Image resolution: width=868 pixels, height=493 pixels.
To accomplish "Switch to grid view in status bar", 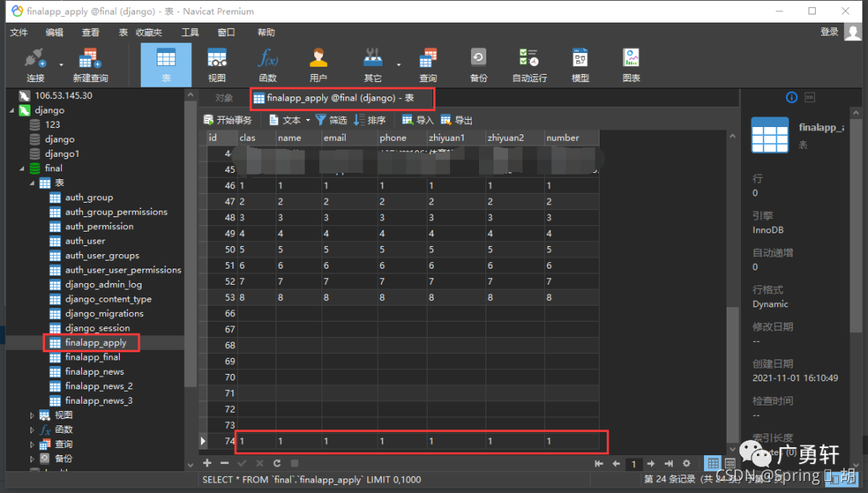I will pyautogui.click(x=712, y=463).
